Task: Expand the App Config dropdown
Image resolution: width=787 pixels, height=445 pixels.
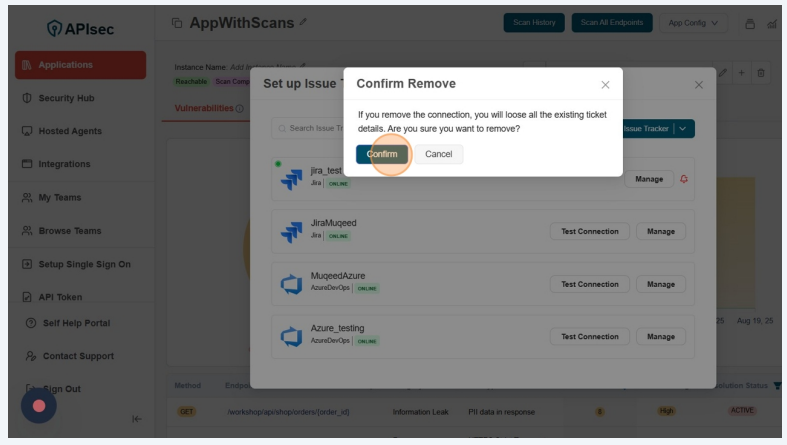Action: pos(698,23)
